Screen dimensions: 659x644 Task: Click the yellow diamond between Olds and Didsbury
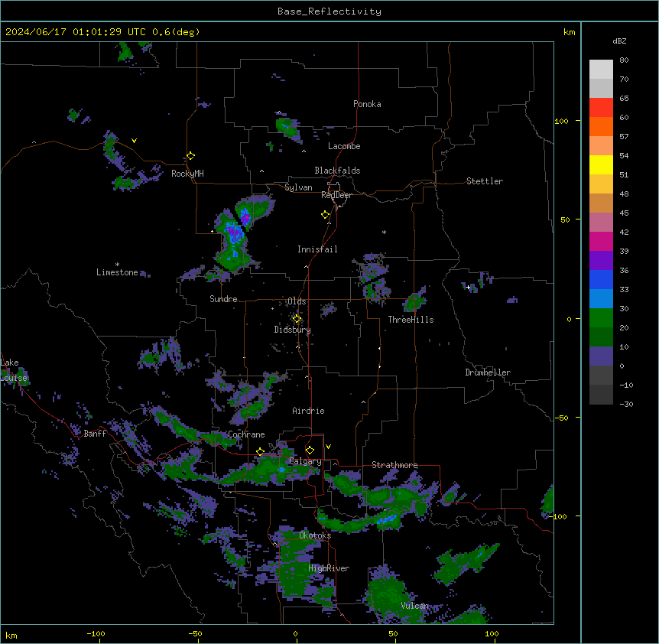pyautogui.click(x=297, y=319)
